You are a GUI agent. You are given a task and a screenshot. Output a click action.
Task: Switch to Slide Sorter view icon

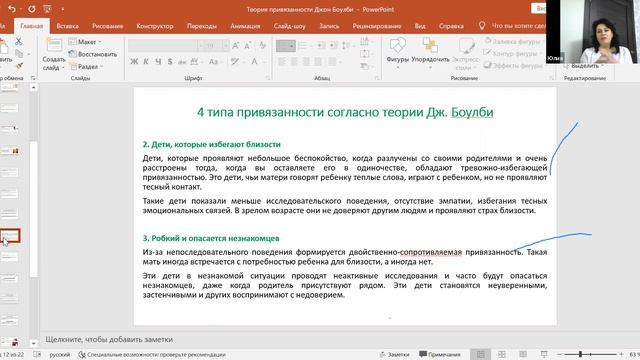[502, 354]
